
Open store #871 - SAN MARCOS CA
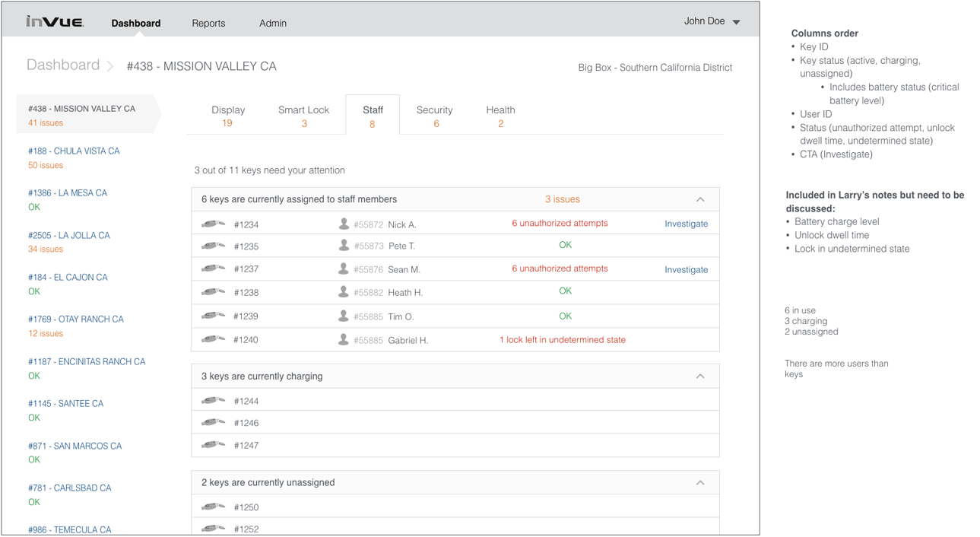[x=75, y=446]
